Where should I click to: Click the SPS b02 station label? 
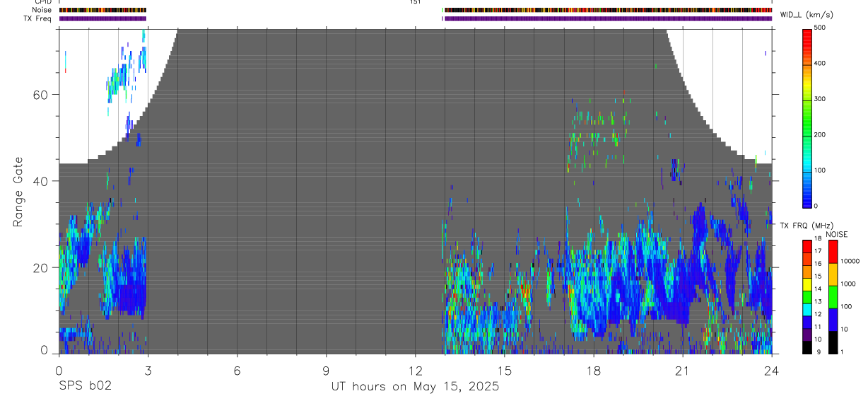(85, 386)
